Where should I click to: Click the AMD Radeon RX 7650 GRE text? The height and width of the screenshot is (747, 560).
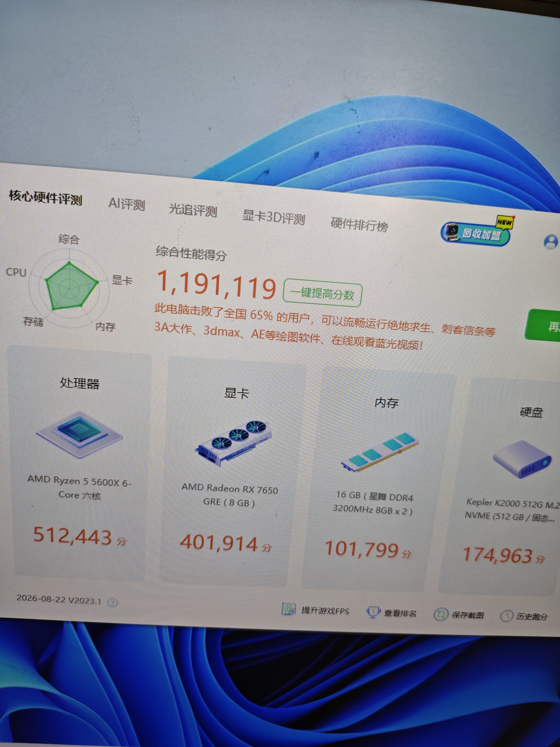click(x=230, y=495)
